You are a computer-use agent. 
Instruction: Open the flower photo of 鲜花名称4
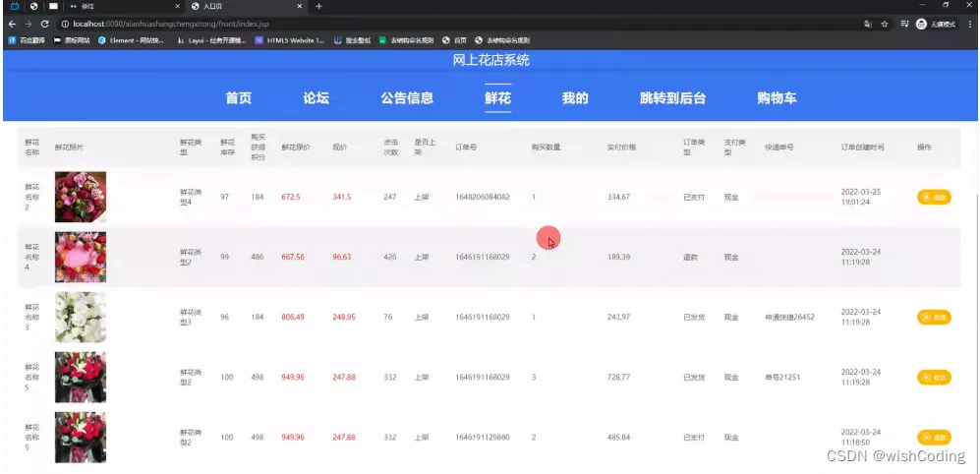tap(81, 257)
